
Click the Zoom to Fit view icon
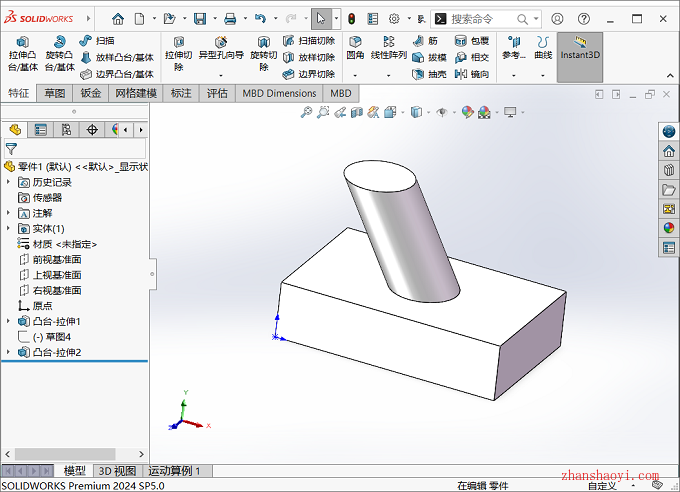(307, 113)
